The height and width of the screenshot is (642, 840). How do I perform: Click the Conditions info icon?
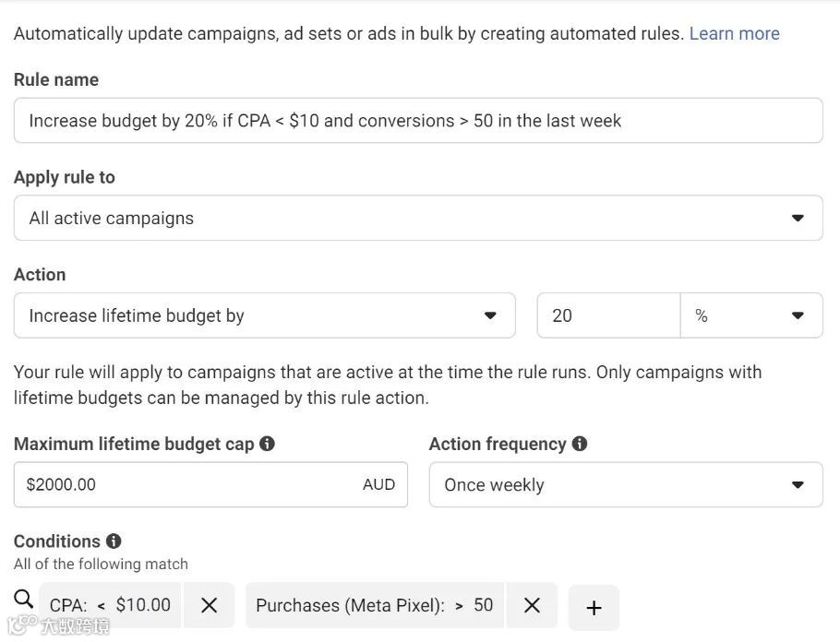coord(114,541)
